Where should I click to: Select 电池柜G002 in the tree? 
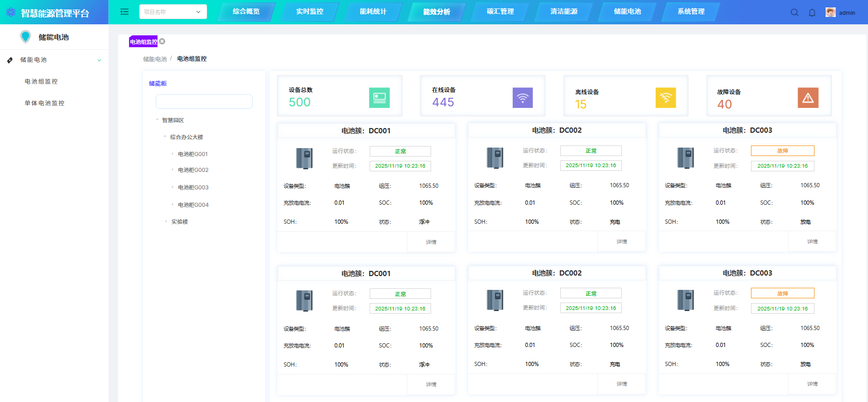coord(193,170)
